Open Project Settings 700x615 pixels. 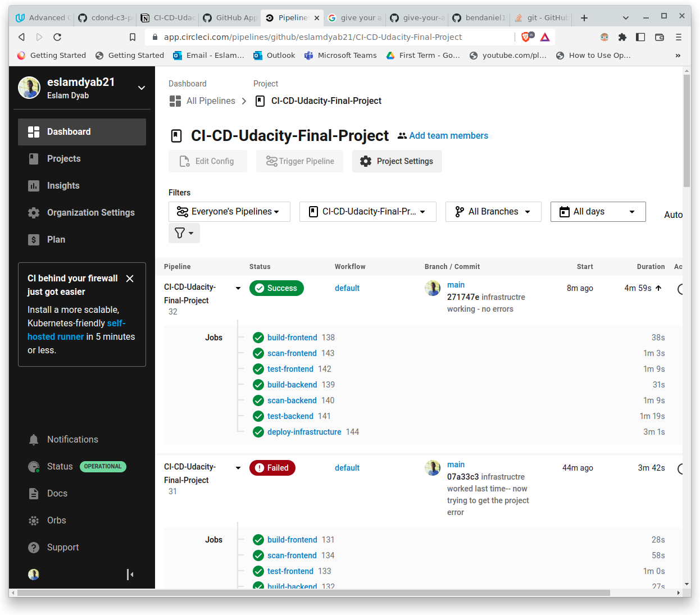397,162
